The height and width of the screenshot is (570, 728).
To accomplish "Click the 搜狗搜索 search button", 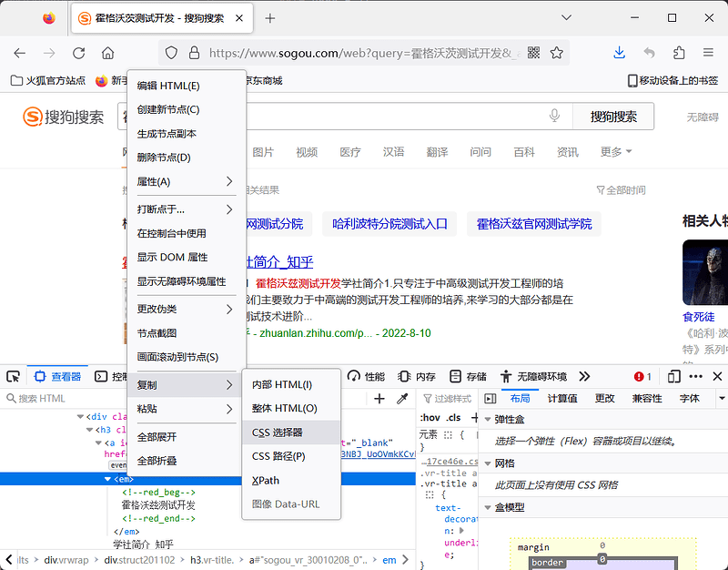I will (x=613, y=117).
